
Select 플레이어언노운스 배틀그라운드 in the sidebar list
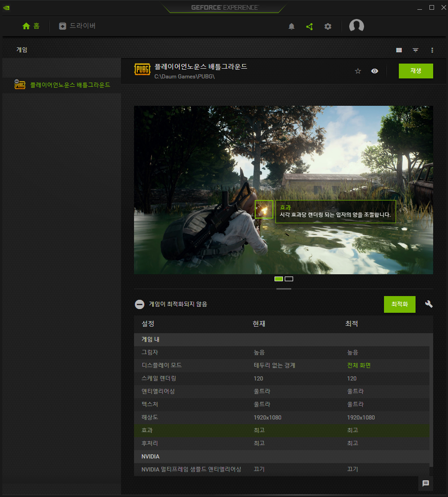coord(62,85)
